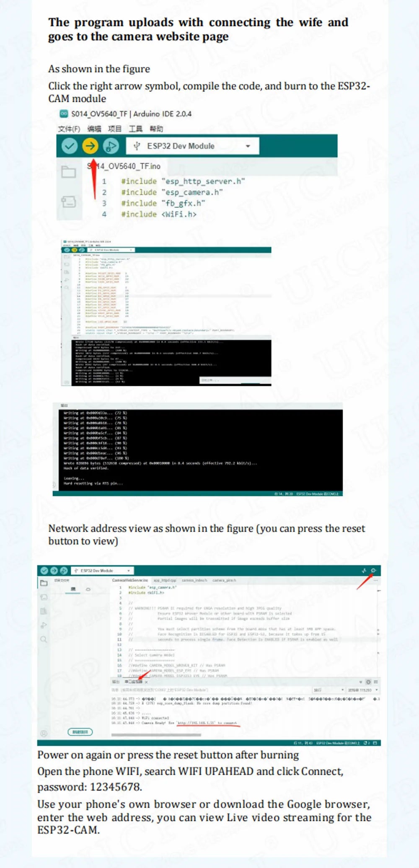Open Boards Manager icon in S014_OV5640_TF sidebar
The height and width of the screenshot is (868, 419).
click(68, 201)
